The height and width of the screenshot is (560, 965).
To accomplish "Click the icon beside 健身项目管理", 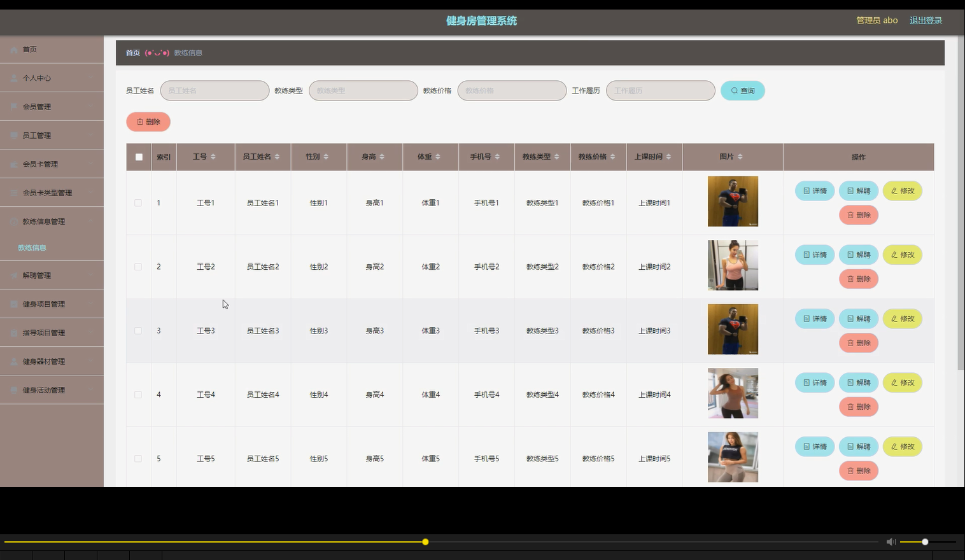I will point(14,304).
